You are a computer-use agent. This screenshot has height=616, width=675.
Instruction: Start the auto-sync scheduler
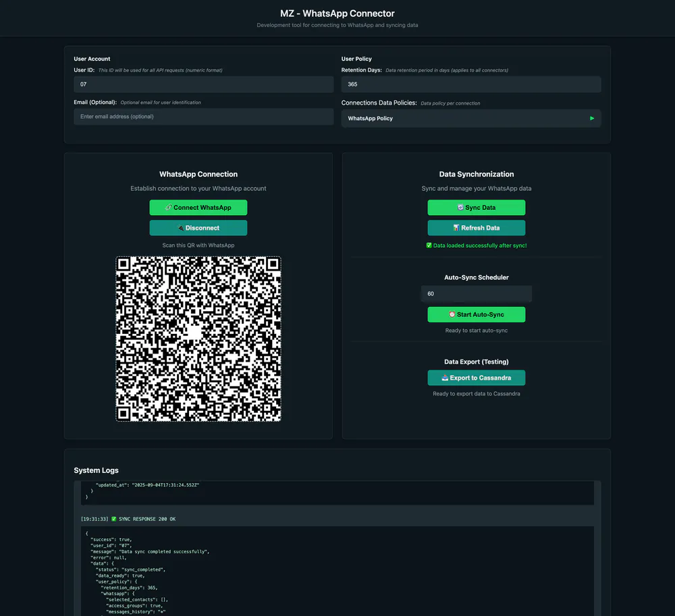476,314
